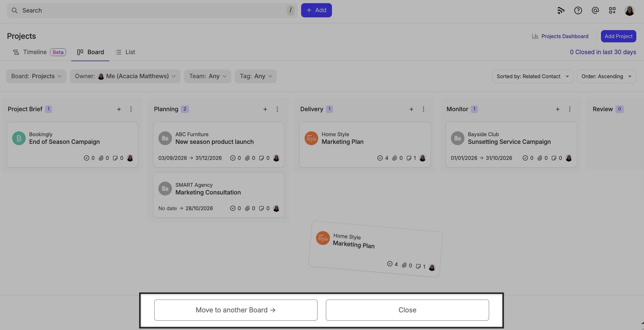Open the Projects Dashboard link
This screenshot has width=644, height=330.
pyautogui.click(x=560, y=36)
